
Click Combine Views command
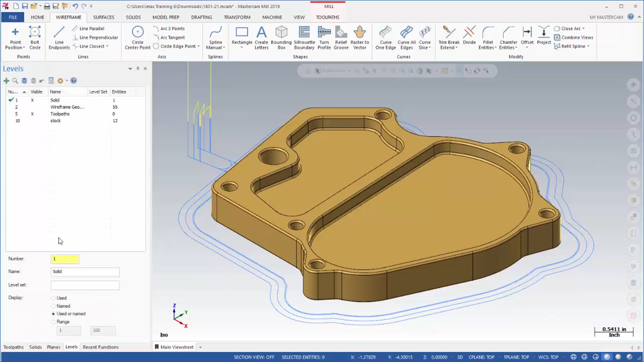tap(574, 38)
